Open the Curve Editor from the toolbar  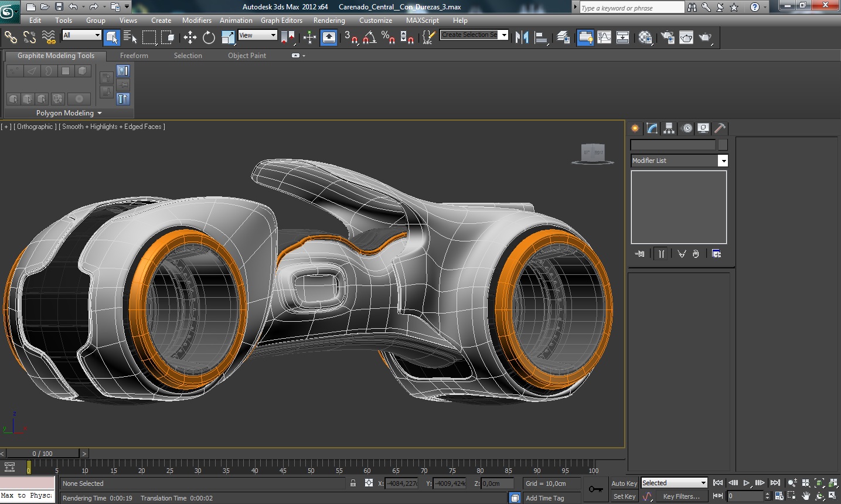(x=604, y=38)
